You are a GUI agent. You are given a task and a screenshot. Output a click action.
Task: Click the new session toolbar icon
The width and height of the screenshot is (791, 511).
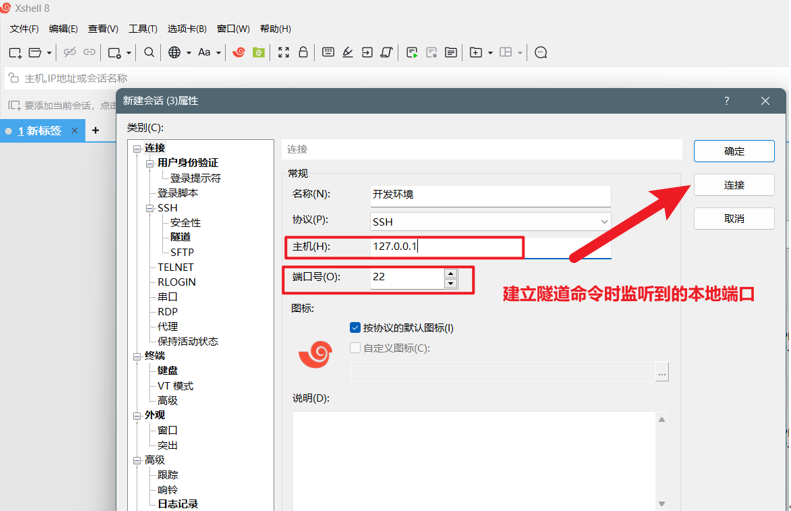15,52
